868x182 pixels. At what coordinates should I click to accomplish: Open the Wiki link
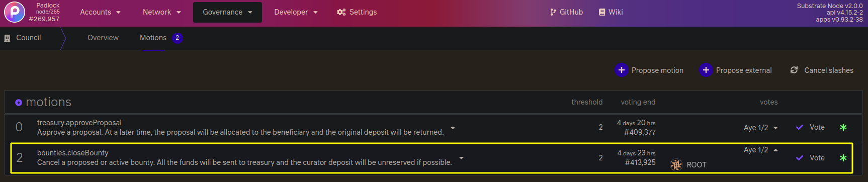(x=611, y=12)
